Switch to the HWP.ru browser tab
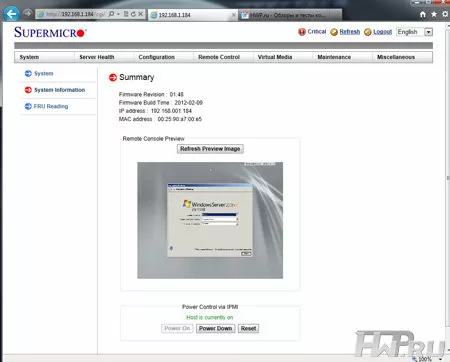This screenshot has height=362, width=450. (x=290, y=15)
